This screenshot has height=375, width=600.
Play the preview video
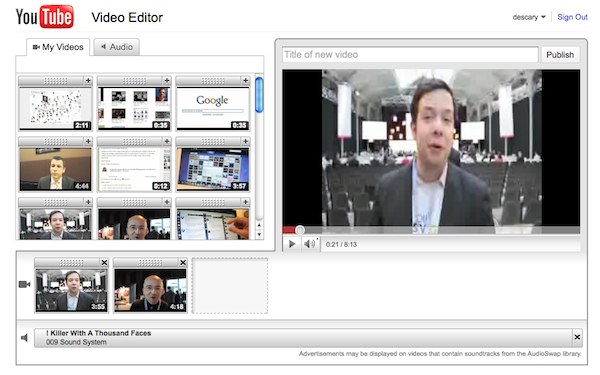[292, 244]
